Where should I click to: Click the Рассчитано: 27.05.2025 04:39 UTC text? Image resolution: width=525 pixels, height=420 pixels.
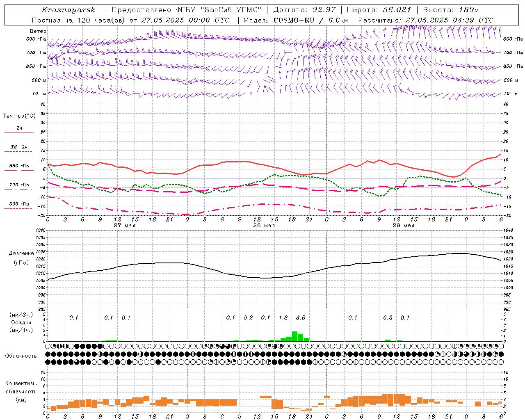(426, 20)
